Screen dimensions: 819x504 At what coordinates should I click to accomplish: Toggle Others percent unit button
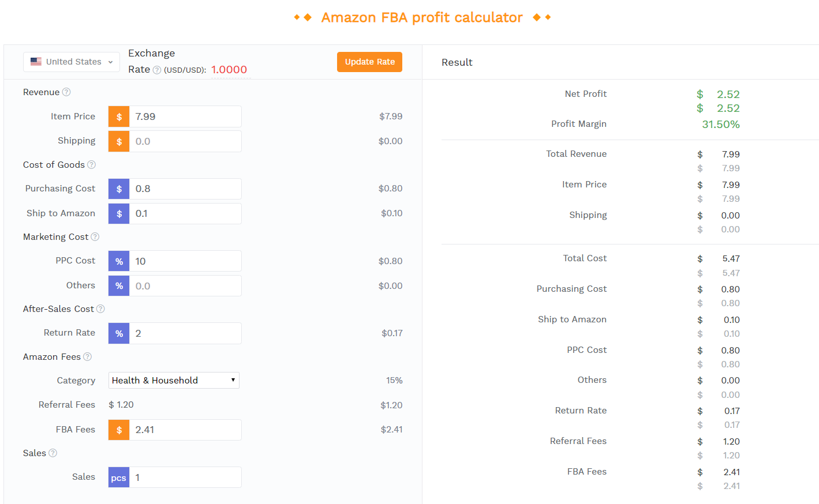119,286
